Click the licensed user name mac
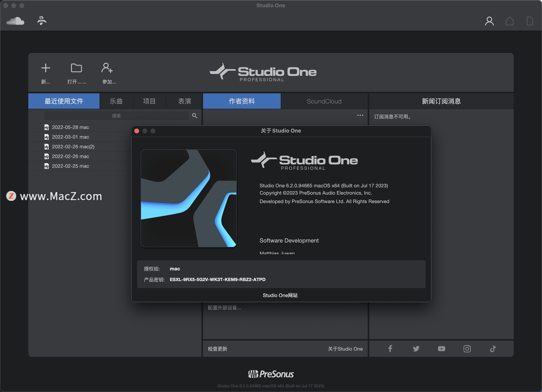This screenshot has width=542, height=392. [x=175, y=269]
